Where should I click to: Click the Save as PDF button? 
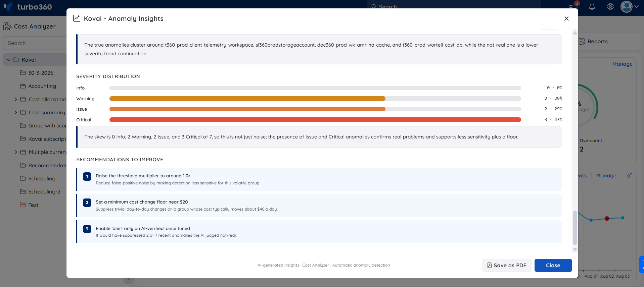507,265
